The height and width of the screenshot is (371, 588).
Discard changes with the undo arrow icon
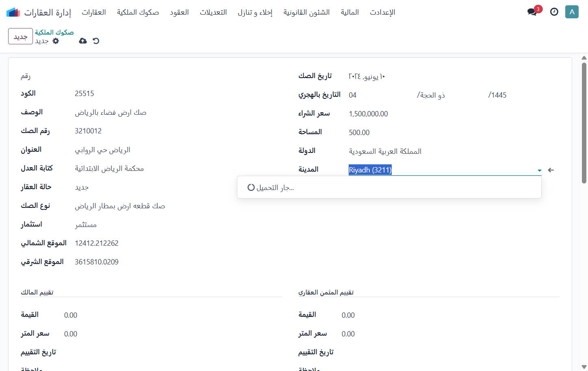coord(96,41)
